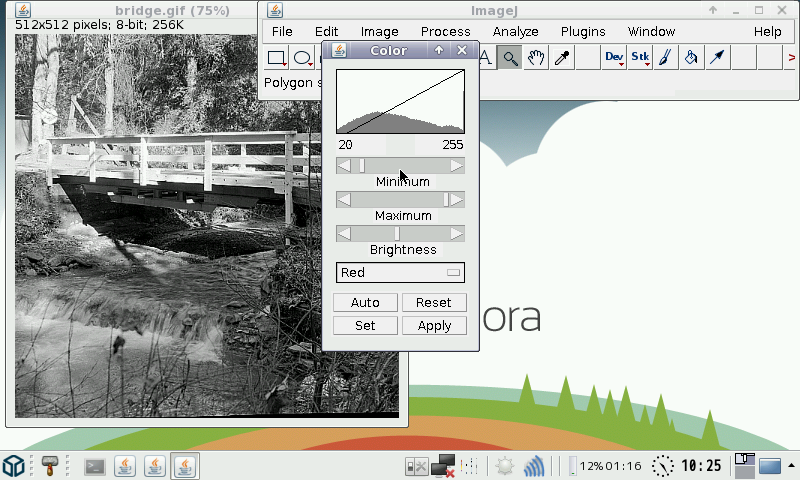Screen dimensions: 800x480
Task: Click the workspace pager icon
Action: point(744,466)
